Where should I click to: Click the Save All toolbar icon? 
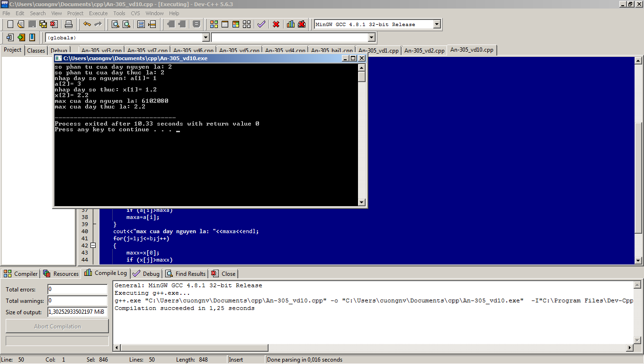tap(43, 24)
